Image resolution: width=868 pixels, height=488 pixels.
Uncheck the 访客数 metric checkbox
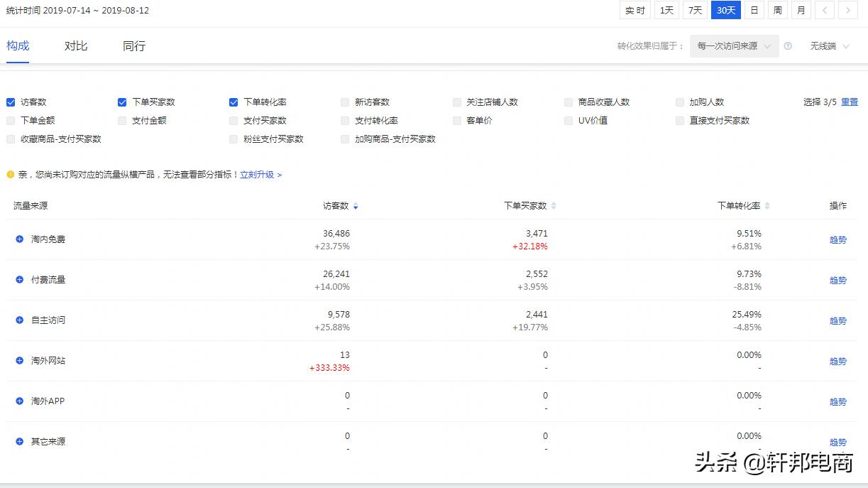point(10,102)
